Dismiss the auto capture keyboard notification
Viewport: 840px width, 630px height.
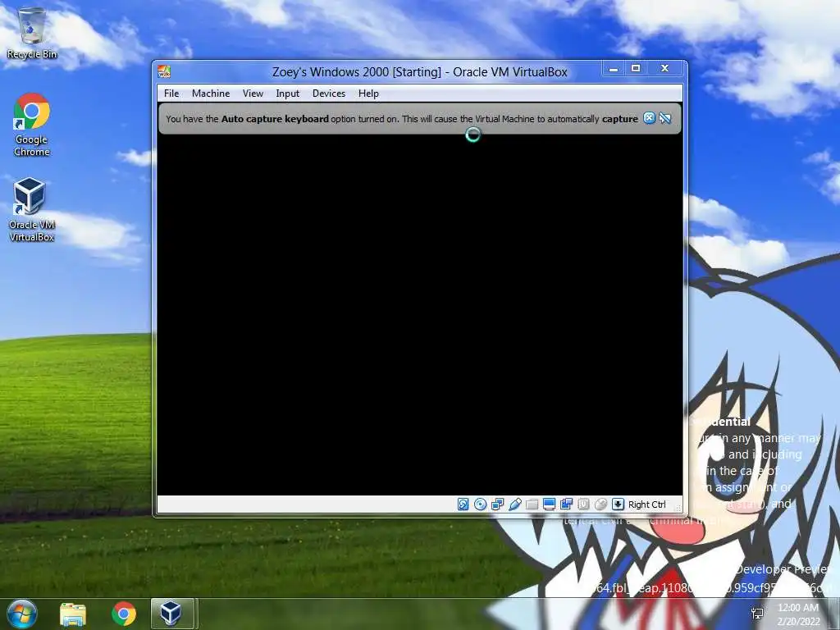(649, 118)
